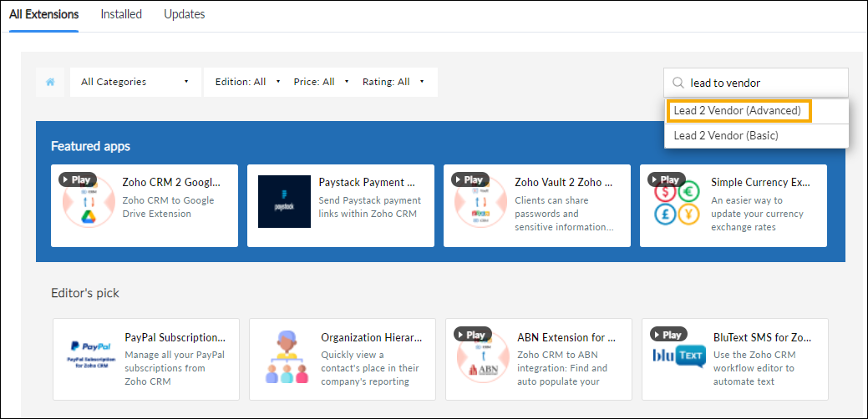This screenshot has width=868, height=419.
Task: Play Simple Currency Exchange video
Action: click(667, 179)
